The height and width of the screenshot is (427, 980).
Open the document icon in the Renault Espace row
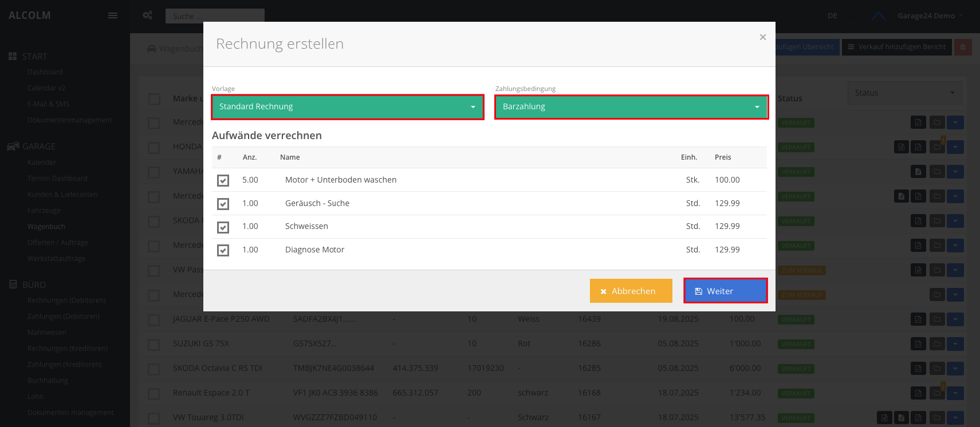point(918,393)
